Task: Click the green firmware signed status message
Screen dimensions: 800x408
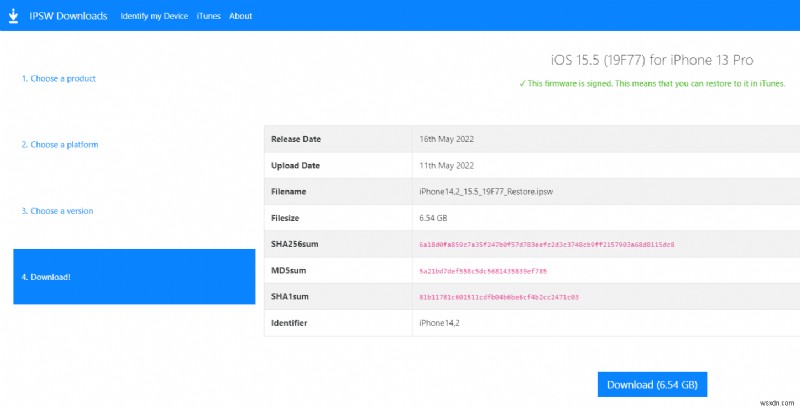Action: point(652,84)
